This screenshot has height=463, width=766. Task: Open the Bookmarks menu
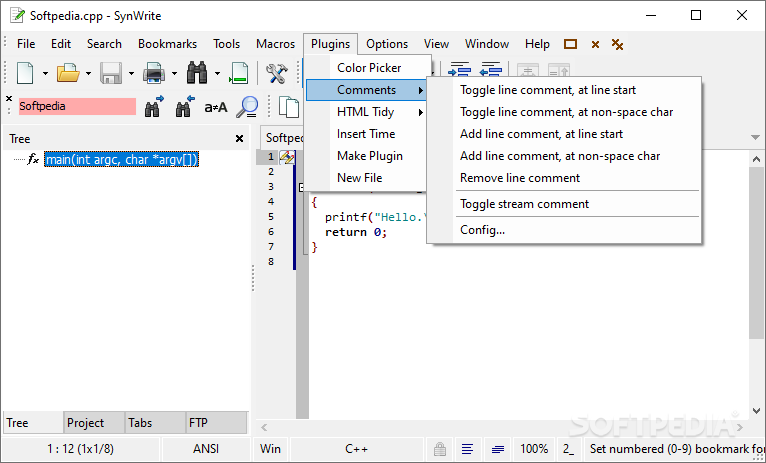tap(168, 44)
